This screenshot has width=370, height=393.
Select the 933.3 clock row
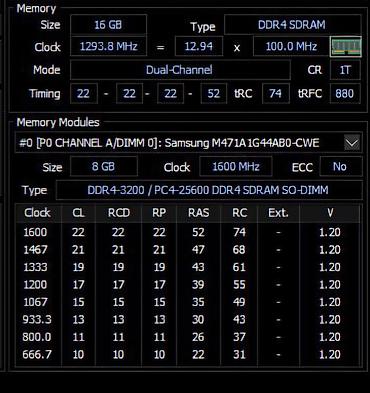(x=188, y=319)
